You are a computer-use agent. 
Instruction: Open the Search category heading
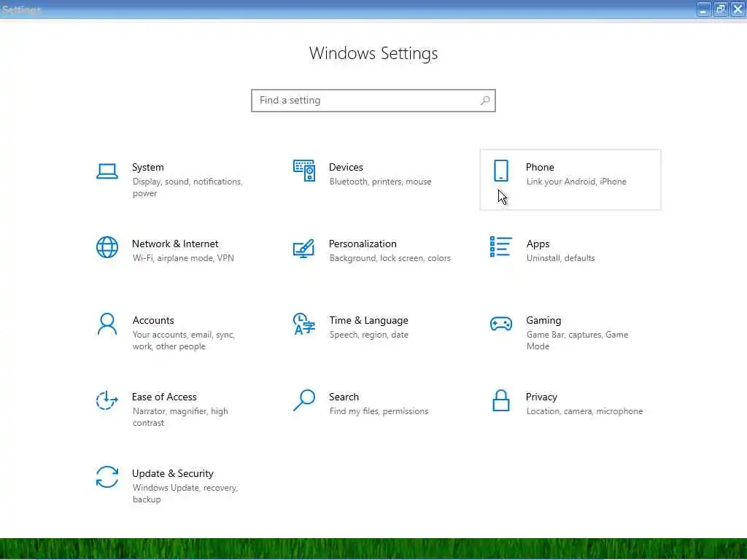[344, 397]
